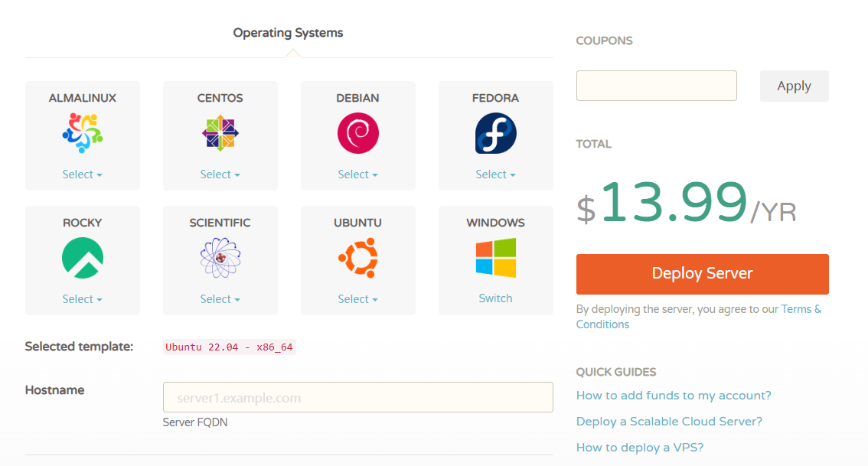Open the Debian Select dropdown

[x=358, y=174]
